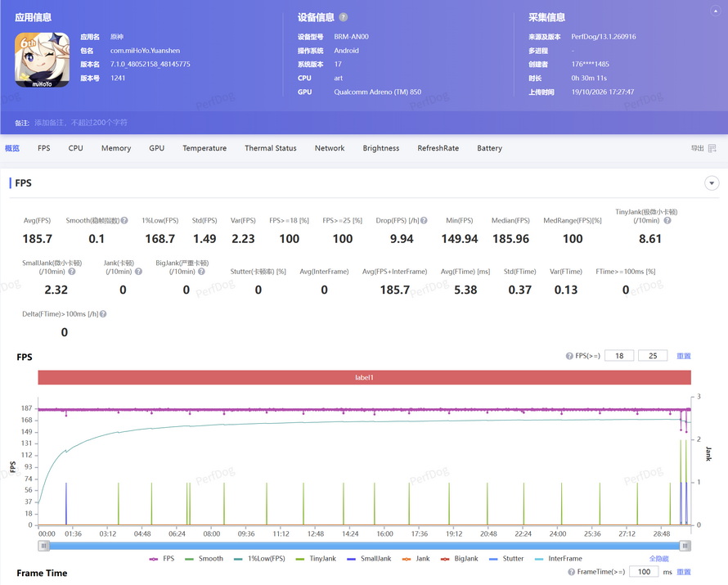
Task: Toggle the 1%Low(FPS) legend series
Action: coord(259,559)
